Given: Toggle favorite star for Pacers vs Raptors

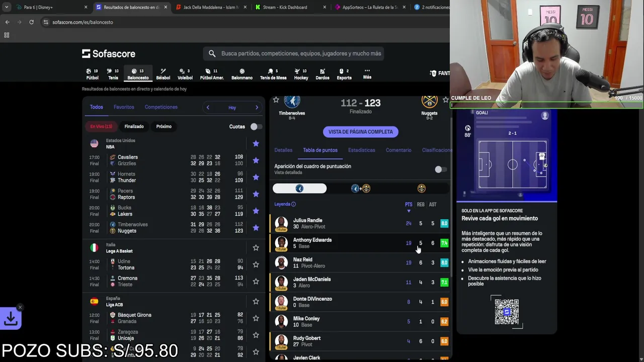Looking at the screenshot, I should tap(256, 194).
